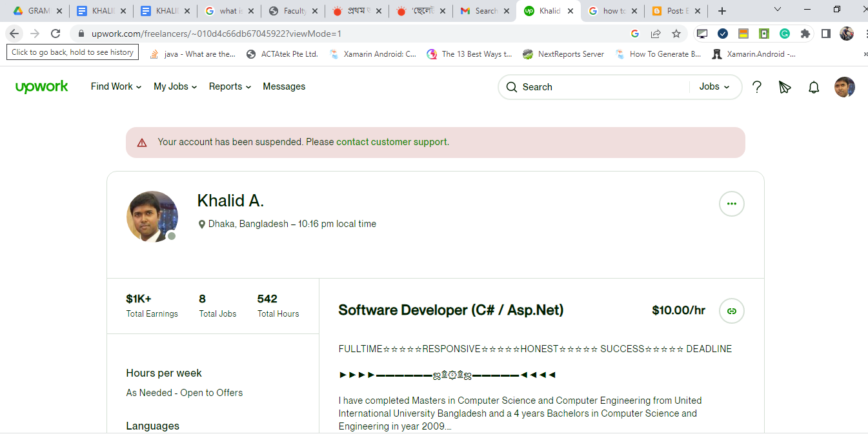868x436 pixels.
Task: Open Messages in top navigation
Action: (284, 86)
